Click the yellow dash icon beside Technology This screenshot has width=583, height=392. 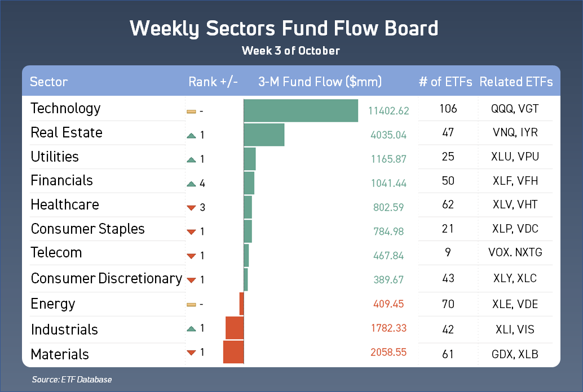(x=191, y=112)
